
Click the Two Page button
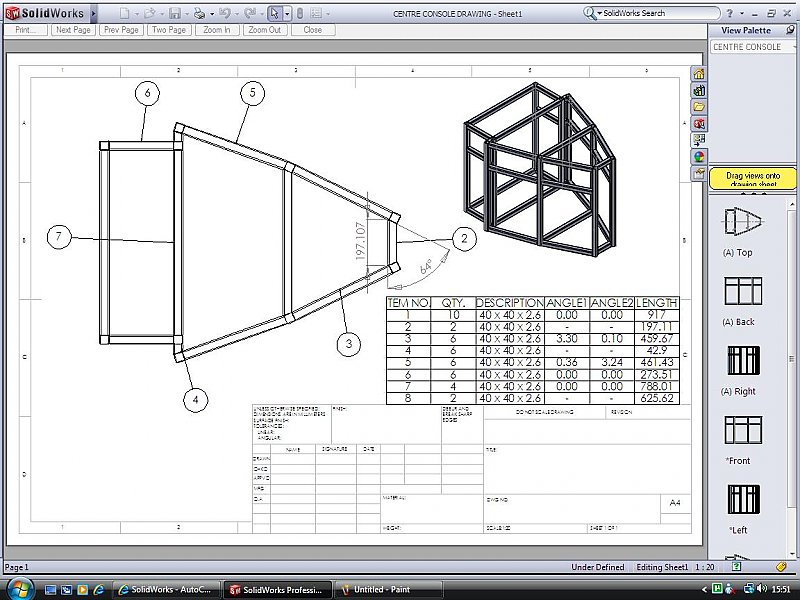point(169,30)
